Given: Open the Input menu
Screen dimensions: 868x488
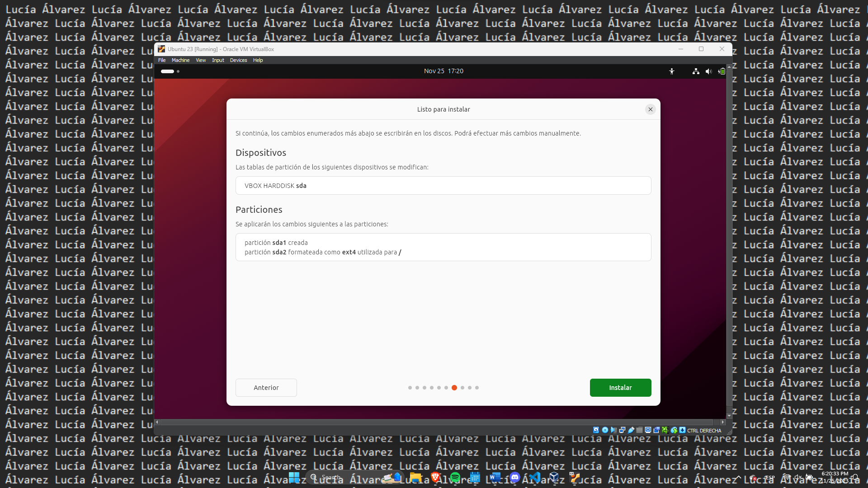Looking at the screenshot, I should pyautogui.click(x=218, y=60).
